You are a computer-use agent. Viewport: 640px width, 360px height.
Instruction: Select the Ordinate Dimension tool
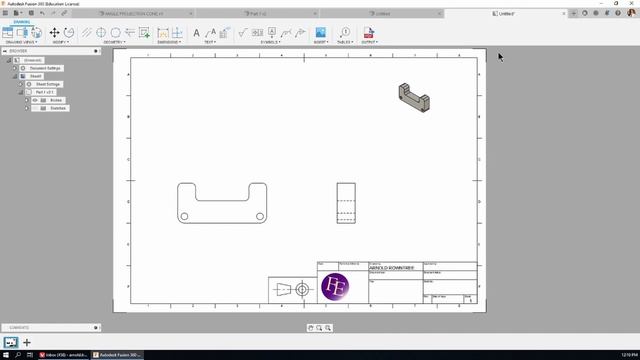pos(177,33)
